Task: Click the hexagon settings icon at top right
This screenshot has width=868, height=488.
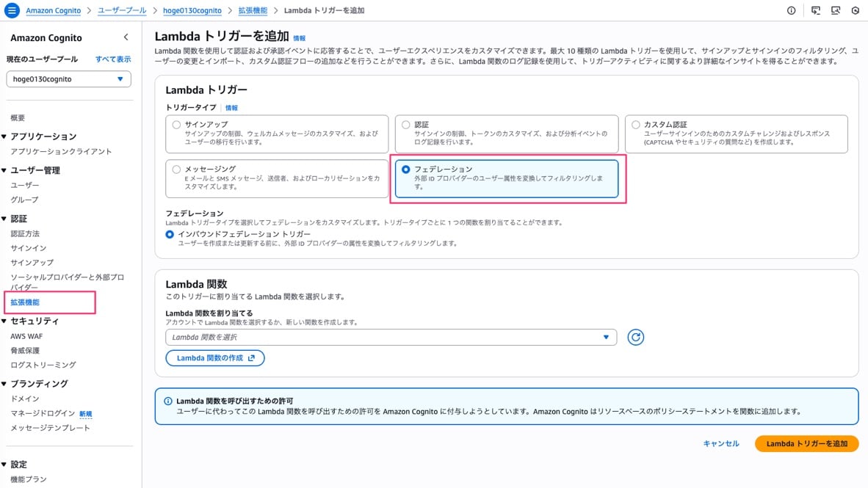Action: [854, 10]
